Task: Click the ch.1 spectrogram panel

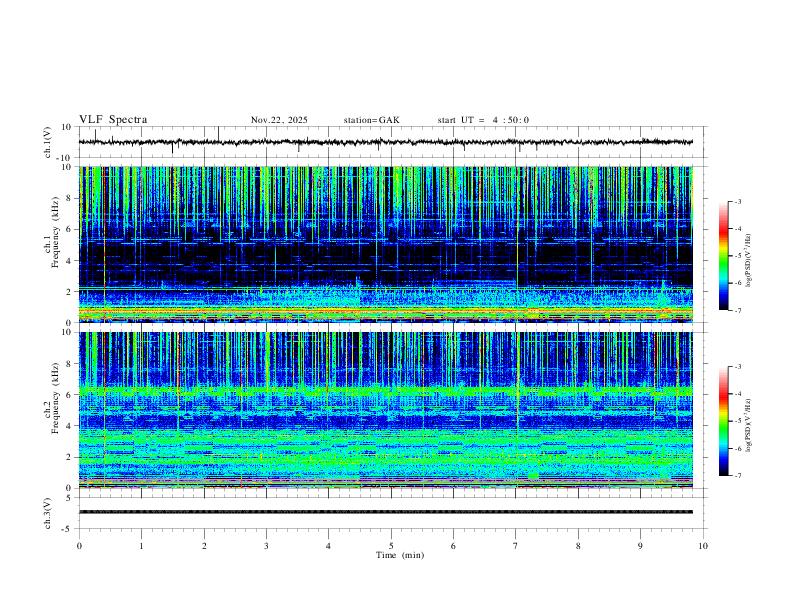Action: click(x=386, y=244)
